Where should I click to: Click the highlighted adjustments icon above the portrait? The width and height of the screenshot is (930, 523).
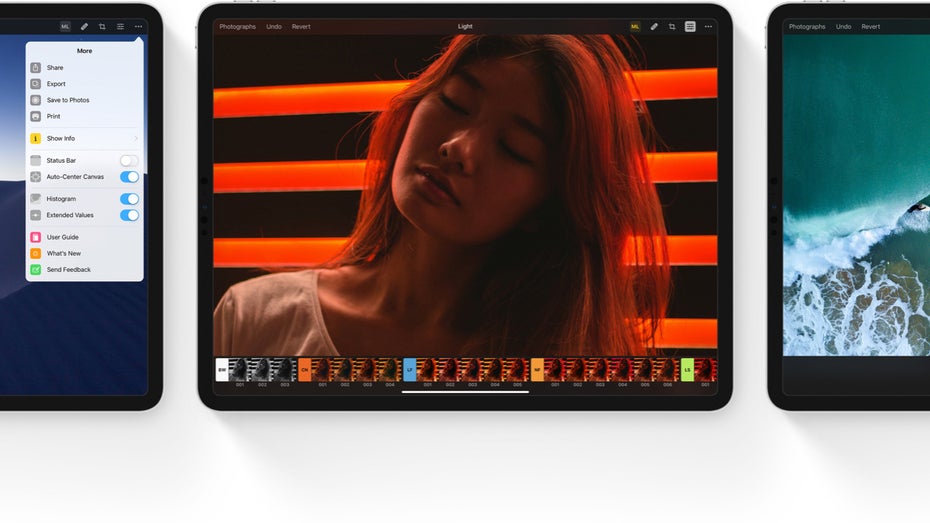(690, 27)
